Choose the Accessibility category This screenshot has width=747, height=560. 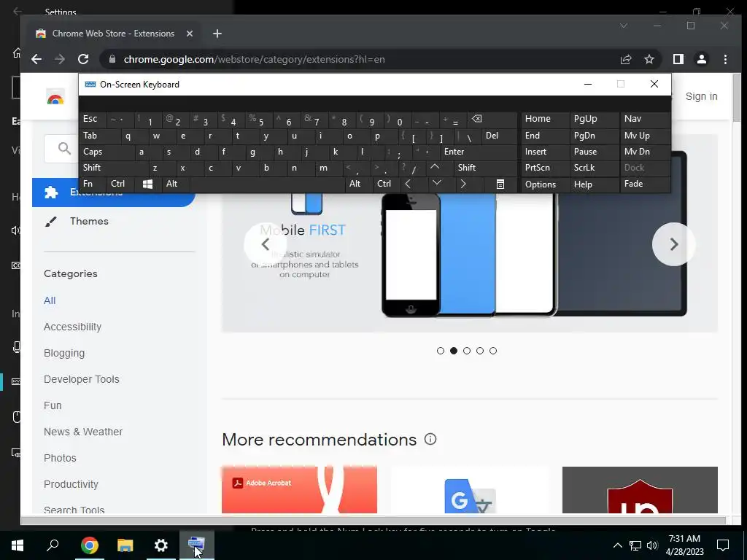72,327
